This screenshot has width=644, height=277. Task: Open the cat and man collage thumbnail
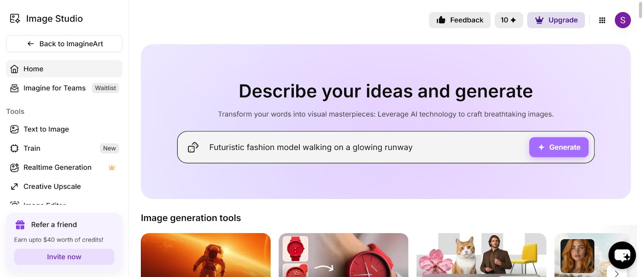pyautogui.click(x=481, y=255)
